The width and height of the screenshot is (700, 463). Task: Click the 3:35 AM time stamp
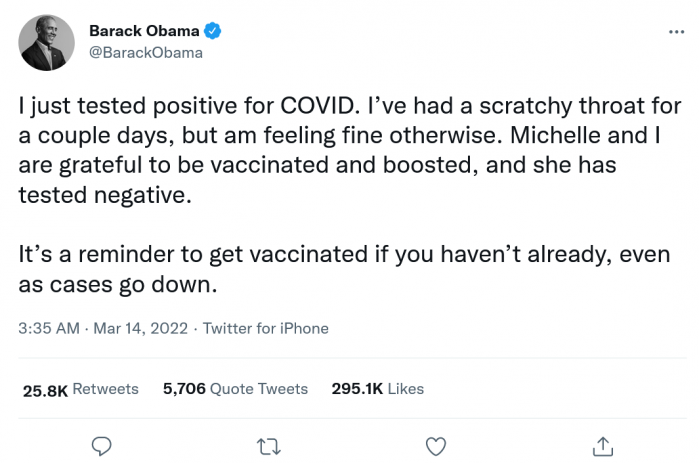pyautogui.click(x=47, y=328)
